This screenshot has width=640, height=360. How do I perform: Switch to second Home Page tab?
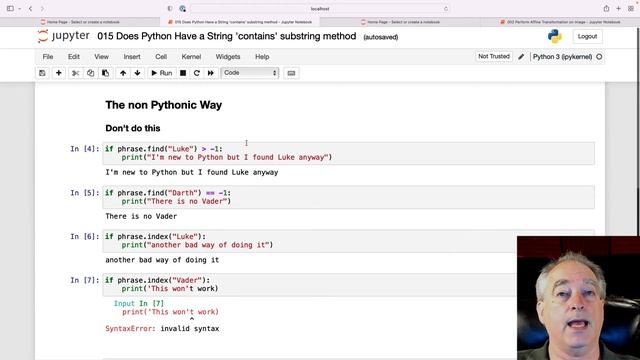coord(400,22)
